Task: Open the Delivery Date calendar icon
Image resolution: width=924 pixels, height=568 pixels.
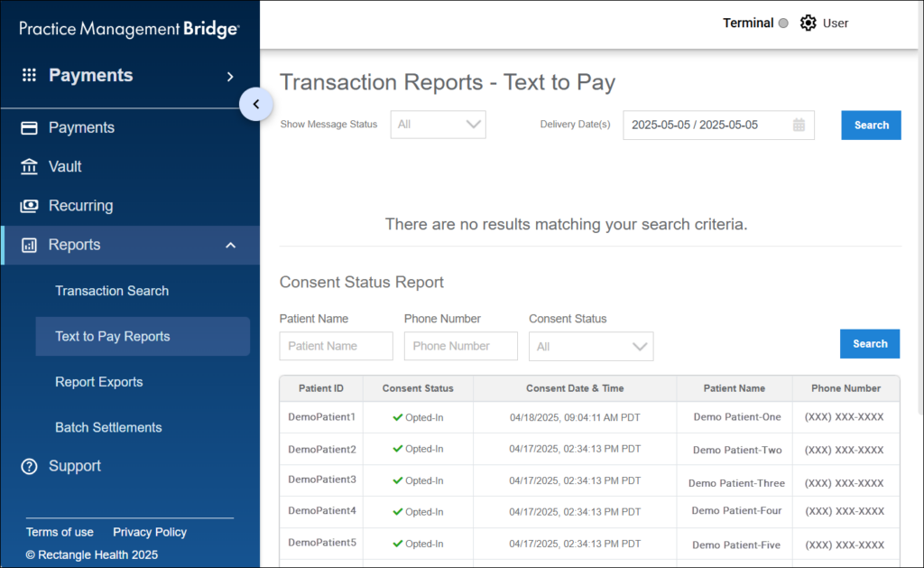Action: (x=799, y=125)
